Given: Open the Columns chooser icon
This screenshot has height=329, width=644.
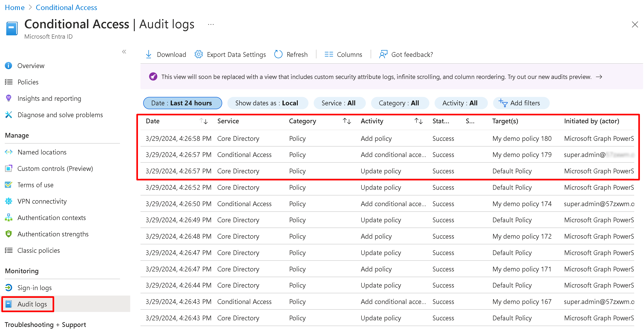Looking at the screenshot, I should pos(328,54).
